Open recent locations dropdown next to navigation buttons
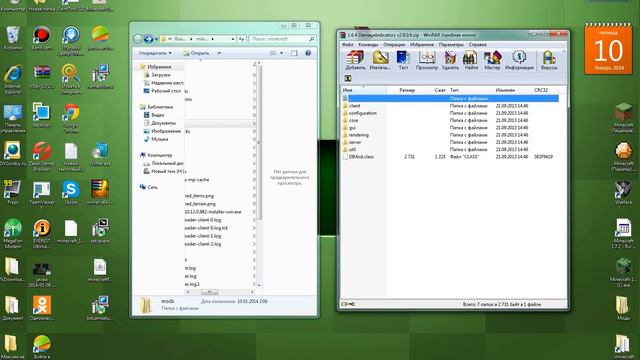This screenshot has width=640, height=360. coord(156,39)
